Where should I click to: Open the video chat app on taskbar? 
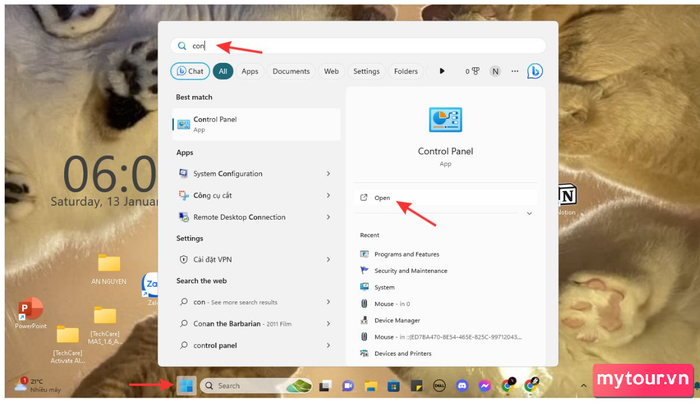click(x=348, y=386)
